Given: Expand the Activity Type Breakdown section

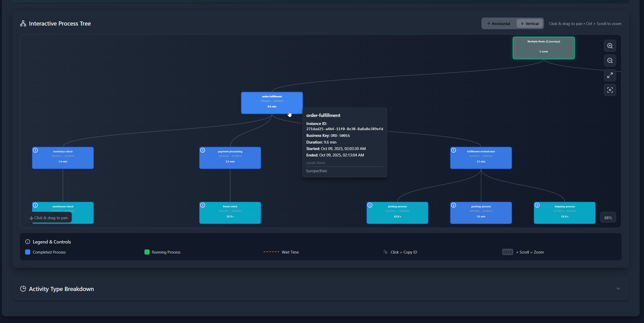Looking at the screenshot, I should click(x=618, y=289).
